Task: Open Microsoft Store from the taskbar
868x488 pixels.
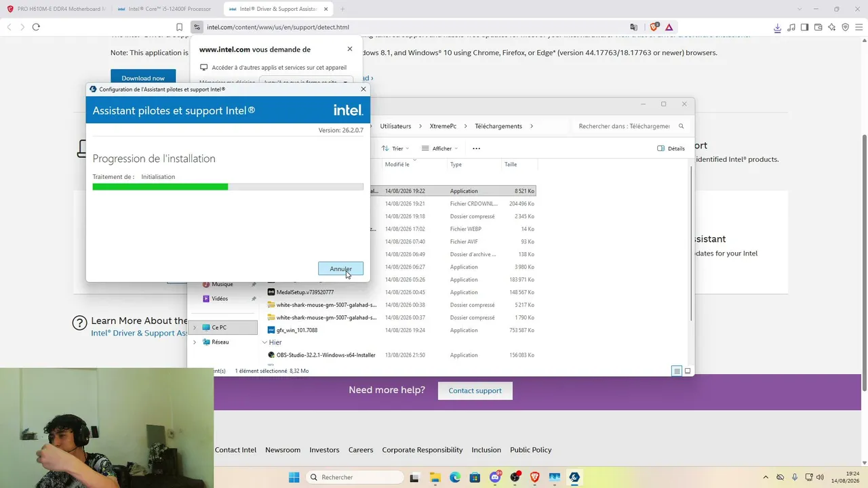Action: coord(475,477)
